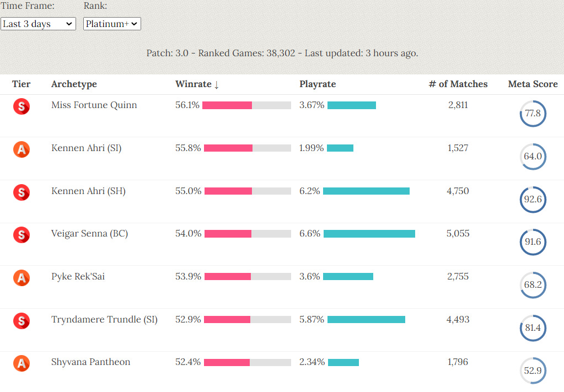This screenshot has width=564, height=392.
Task: Click the 55.0% winrate value
Action: point(188,191)
